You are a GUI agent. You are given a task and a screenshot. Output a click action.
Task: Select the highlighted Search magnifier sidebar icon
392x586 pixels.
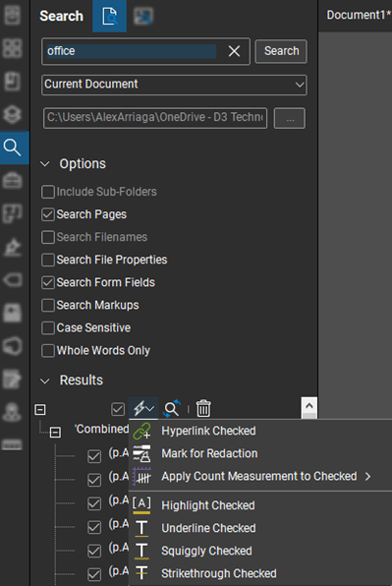click(13, 147)
